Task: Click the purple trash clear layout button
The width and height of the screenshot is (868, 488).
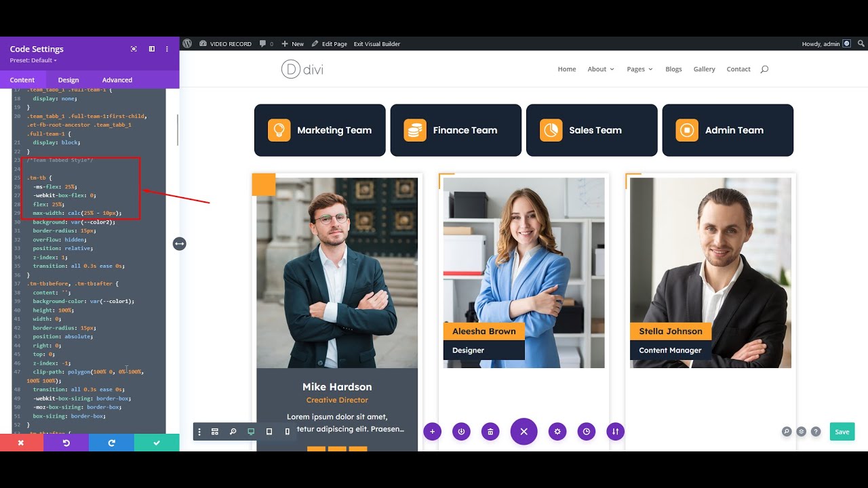Action: click(x=490, y=431)
